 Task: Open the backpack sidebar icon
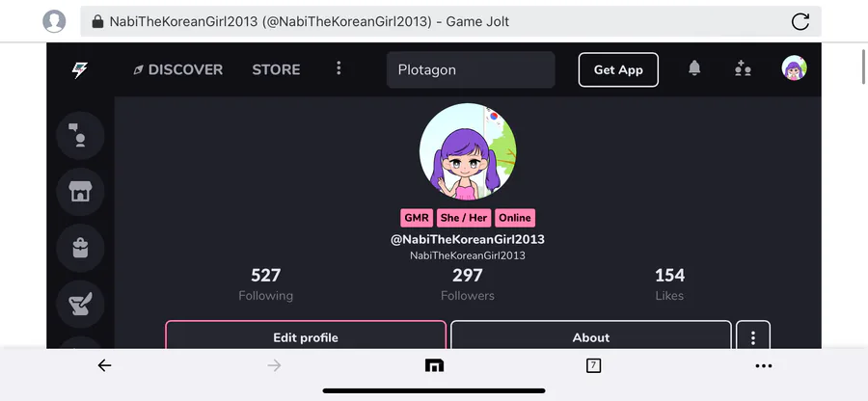[x=80, y=249]
